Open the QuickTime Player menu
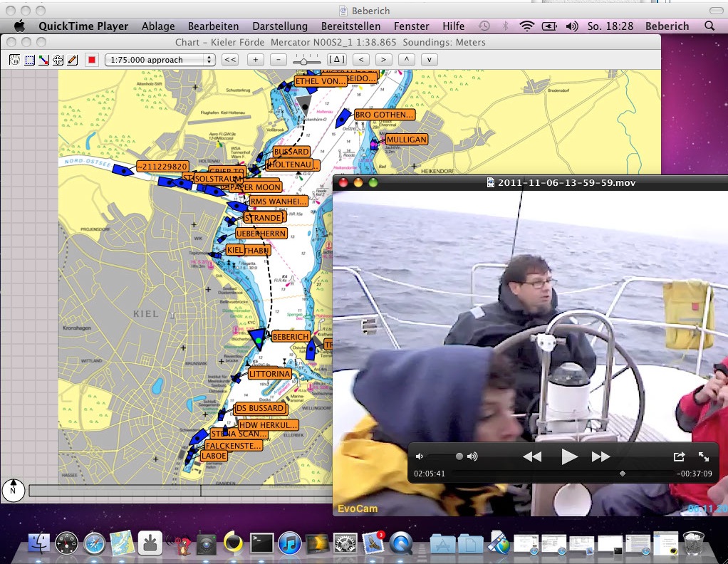 pyautogui.click(x=83, y=26)
